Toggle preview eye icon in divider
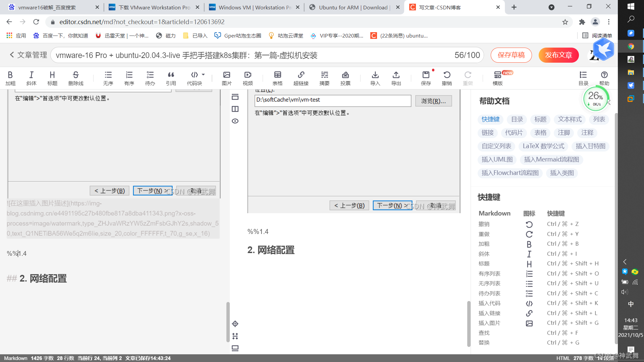This screenshot has height=362, width=644. (235, 121)
